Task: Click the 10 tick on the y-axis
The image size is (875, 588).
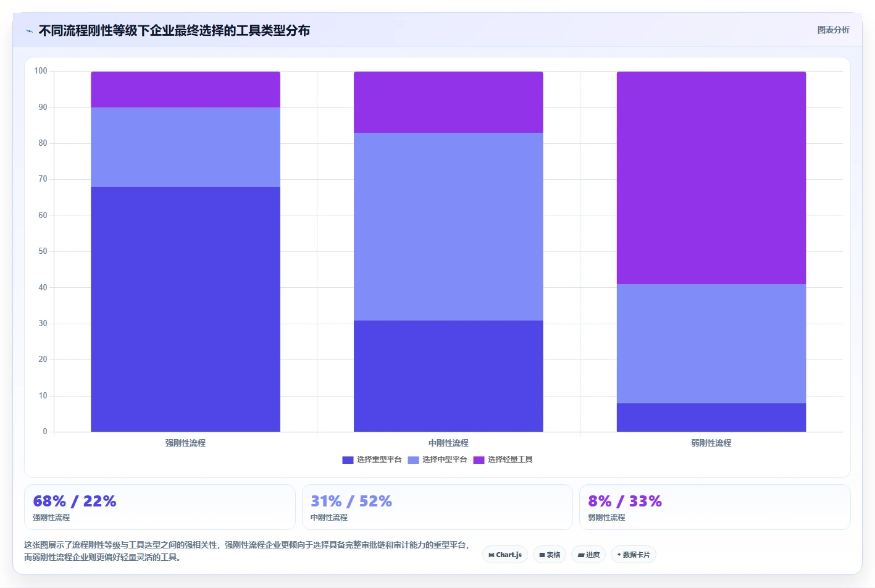Action: pos(43,396)
